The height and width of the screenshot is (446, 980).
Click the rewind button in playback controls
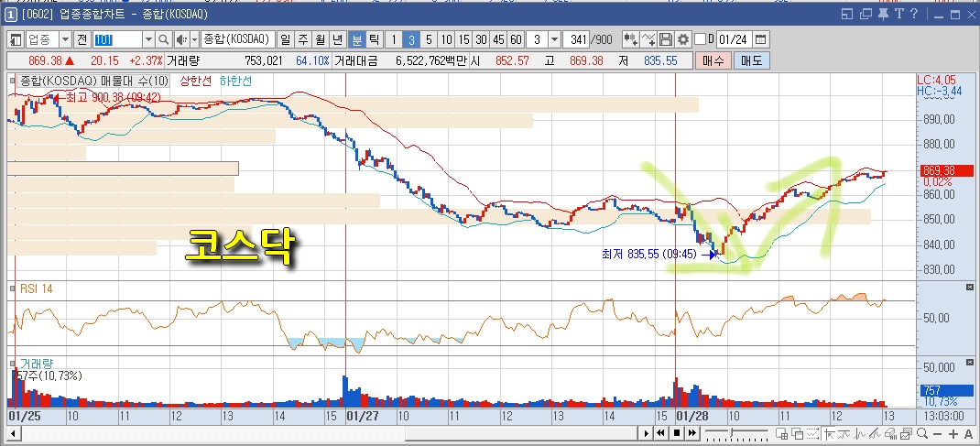(x=660, y=433)
